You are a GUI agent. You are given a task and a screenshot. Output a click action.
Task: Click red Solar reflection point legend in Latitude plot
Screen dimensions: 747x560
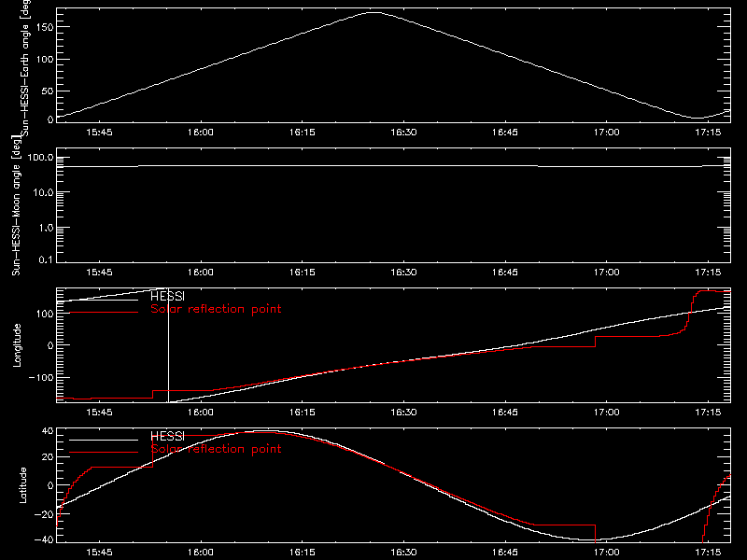tap(216, 449)
